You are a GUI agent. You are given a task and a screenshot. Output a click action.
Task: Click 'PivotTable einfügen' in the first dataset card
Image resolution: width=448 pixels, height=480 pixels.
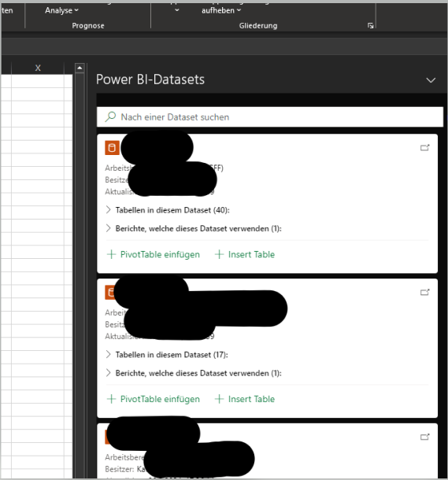click(153, 254)
